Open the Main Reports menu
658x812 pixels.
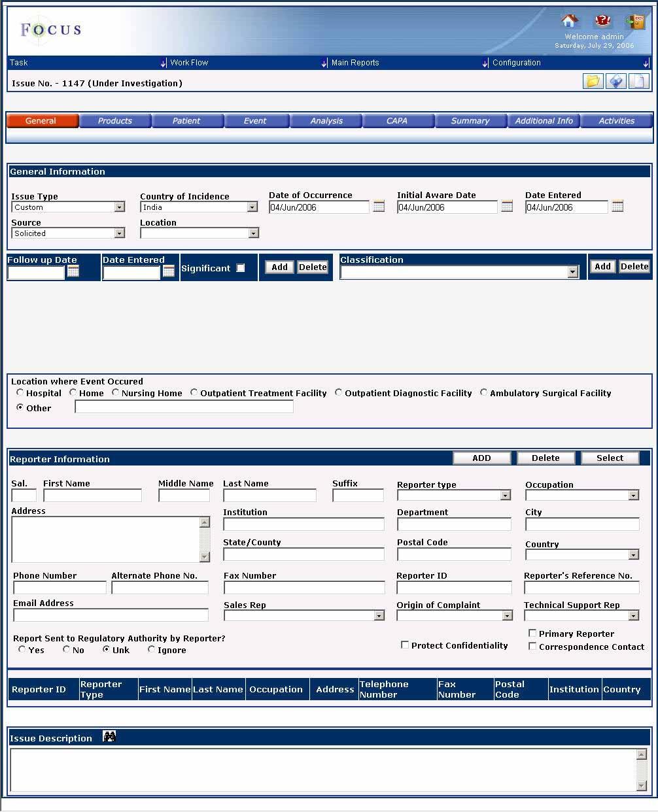pyautogui.click(x=409, y=63)
